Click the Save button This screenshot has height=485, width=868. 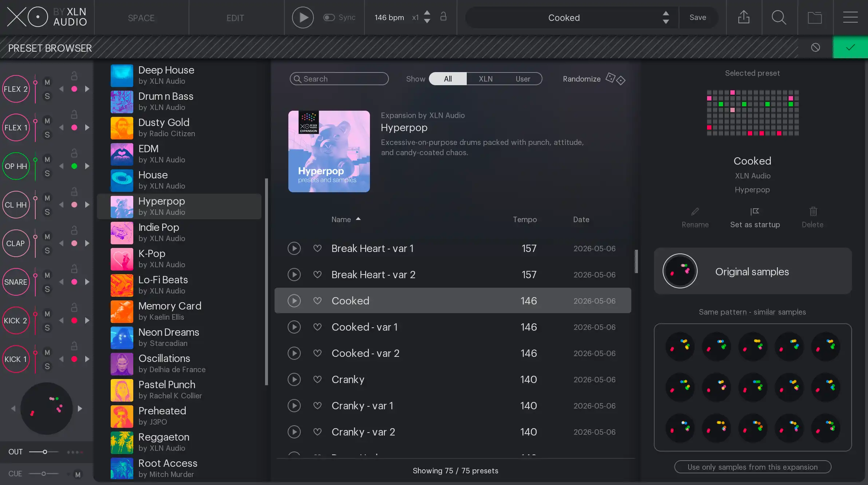point(698,17)
